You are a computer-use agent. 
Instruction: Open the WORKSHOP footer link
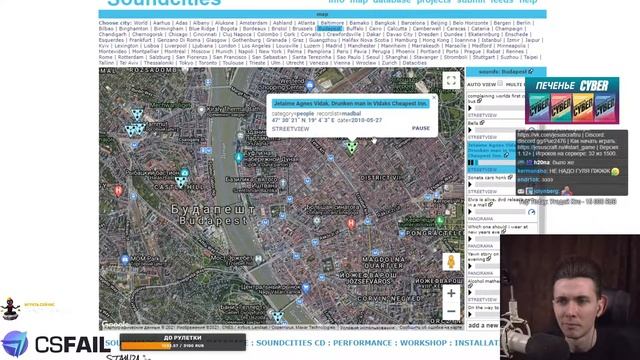[x=423, y=343]
